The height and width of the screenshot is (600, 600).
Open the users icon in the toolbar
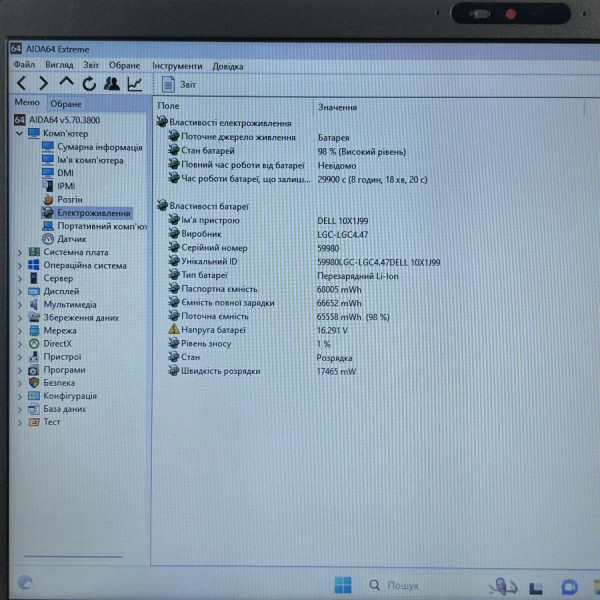coord(112,84)
